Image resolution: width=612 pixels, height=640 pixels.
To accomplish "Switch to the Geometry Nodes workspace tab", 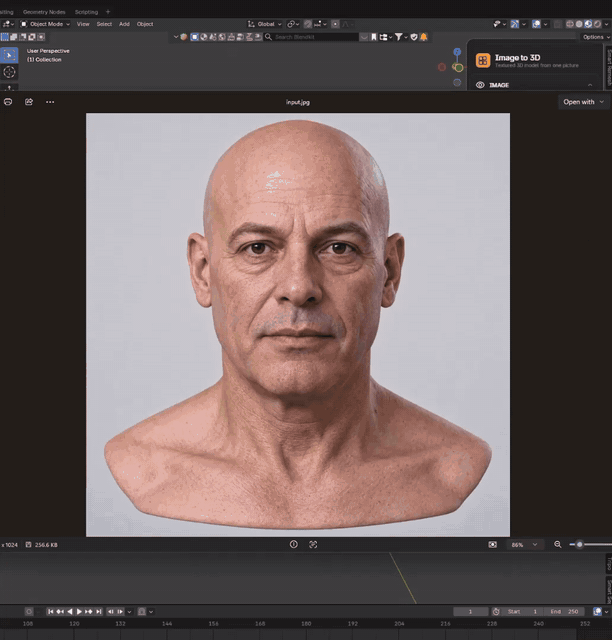I will (x=44, y=12).
